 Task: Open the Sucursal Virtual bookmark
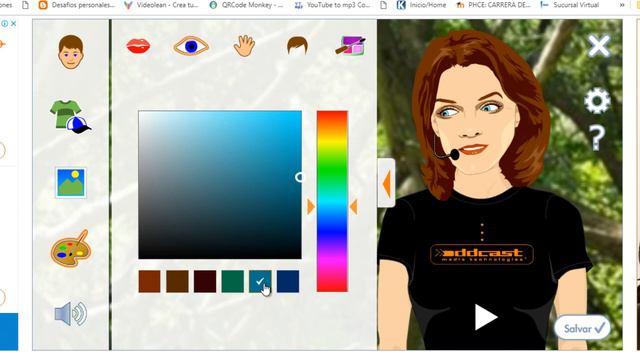[570, 5]
